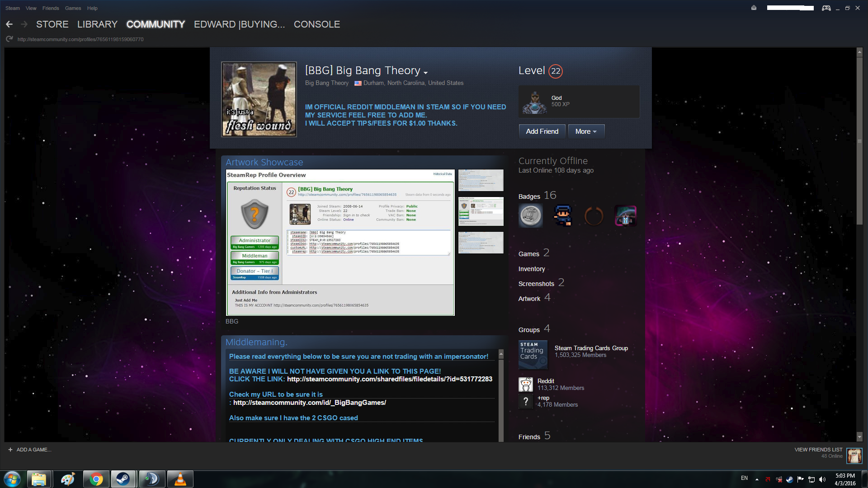Reload the page with the refresh icon
The width and height of the screenshot is (868, 488).
[x=9, y=39]
